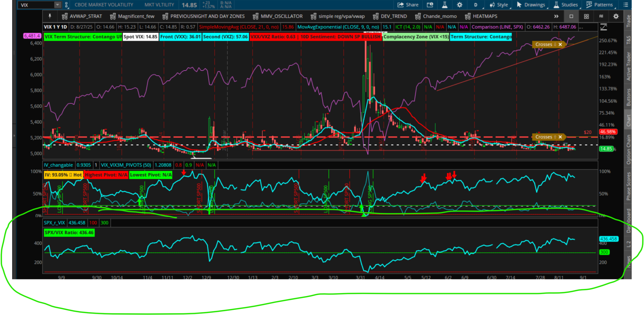Click the green 300 level bubble
The width and height of the screenshot is (644, 315).
(x=604, y=252)
